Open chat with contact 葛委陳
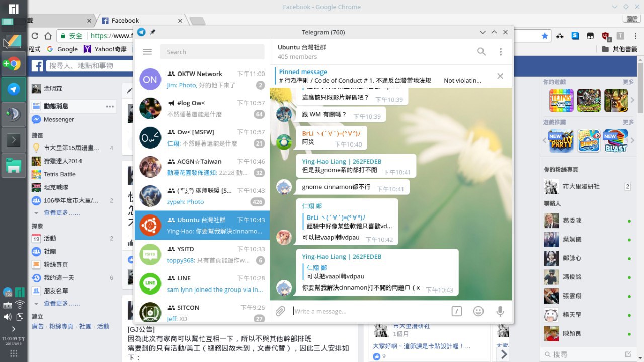Image resolution: width=644 pixels, height=362 pixels. (x=587, y=221)
